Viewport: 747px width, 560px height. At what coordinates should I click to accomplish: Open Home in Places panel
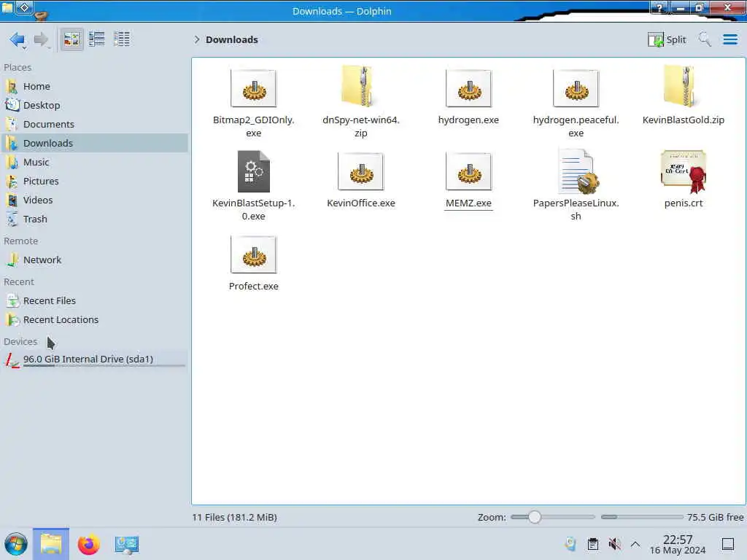(96, 86)
